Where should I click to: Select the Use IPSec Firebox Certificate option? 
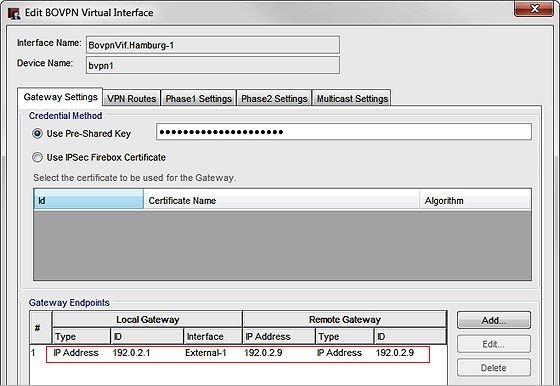point(37,157)
